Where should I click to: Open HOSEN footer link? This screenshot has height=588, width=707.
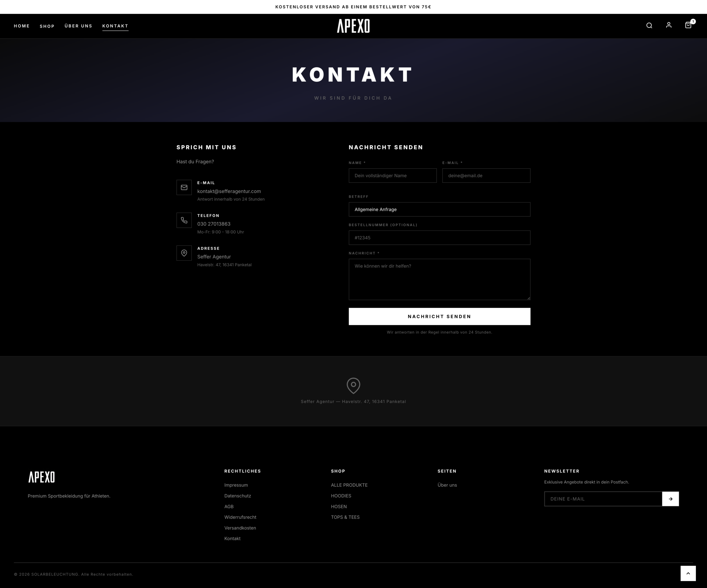[339, 507]
